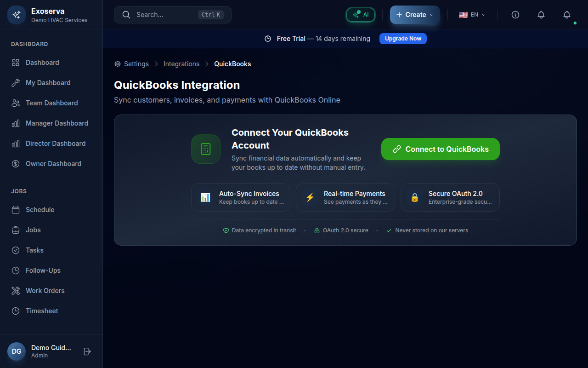This screenshot has height=368, width=588.
Task: Click the settings gear icon in breadcrumb
Action: pyautogui.click(x=118, y=64)
